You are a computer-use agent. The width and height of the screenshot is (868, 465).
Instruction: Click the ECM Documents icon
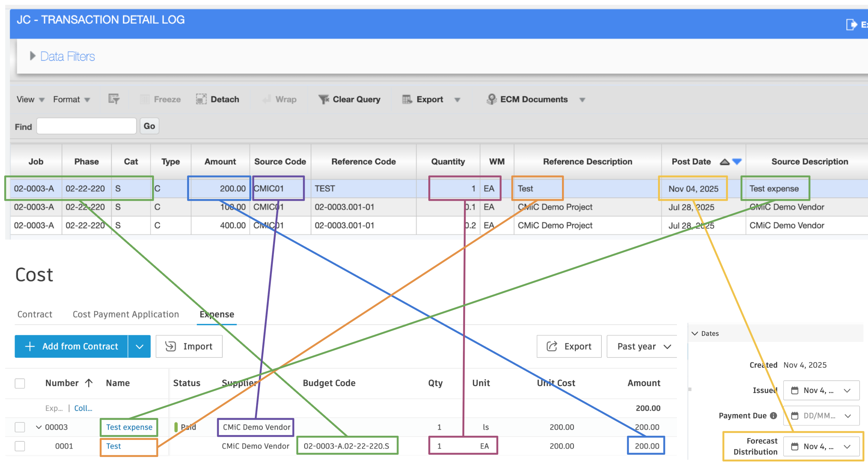491,99
